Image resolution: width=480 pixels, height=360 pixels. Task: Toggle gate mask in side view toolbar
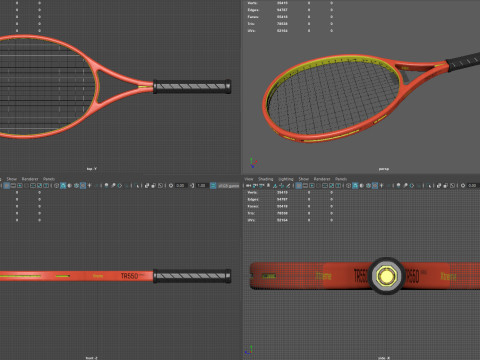coord(318,185)
